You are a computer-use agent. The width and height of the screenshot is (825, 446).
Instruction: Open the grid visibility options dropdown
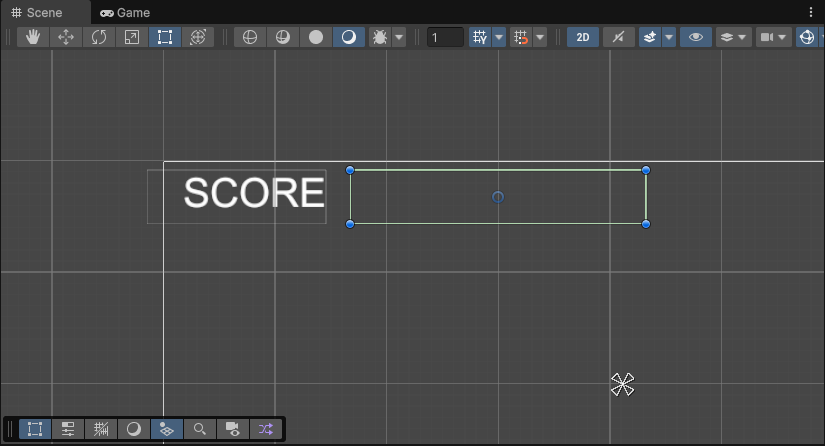(499, 37)
